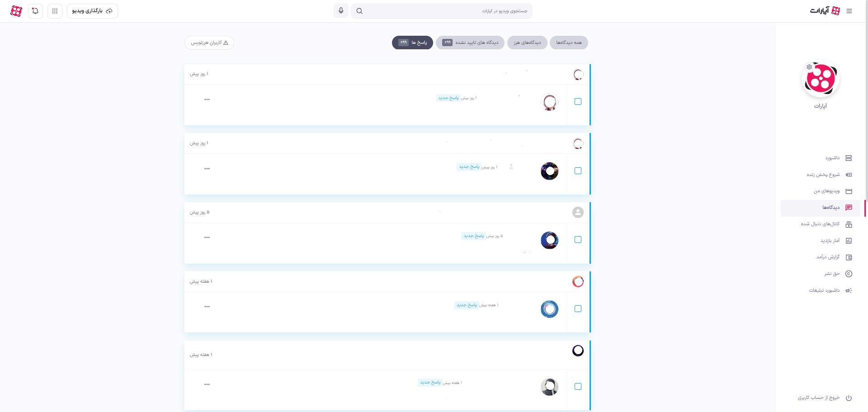Open آمار بازدید statistics in sidebar
Screen dimensions: 868x412
coord(836,241)
